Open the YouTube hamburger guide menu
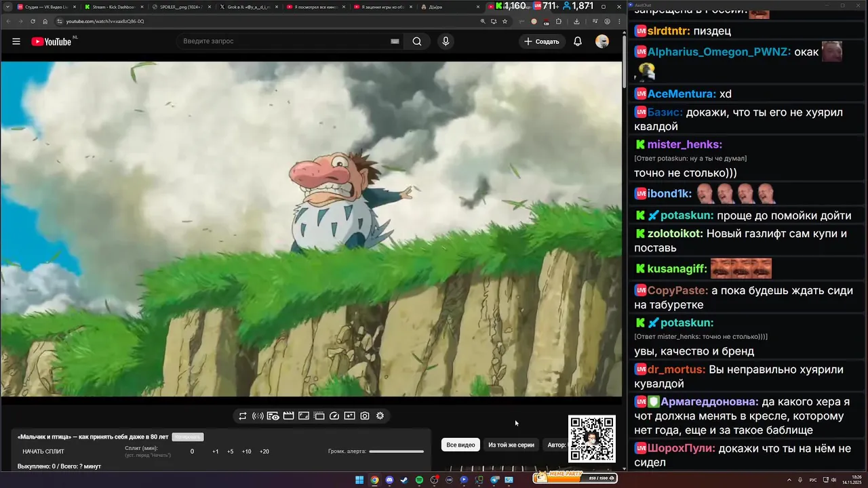The width and height of the screenshot is (868, 488). 16,41
